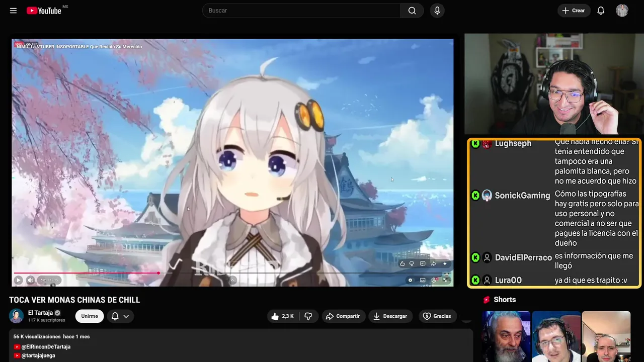644x362 pixels.
Task: Click the Unirme button
Action: click(x=90, y=316)
